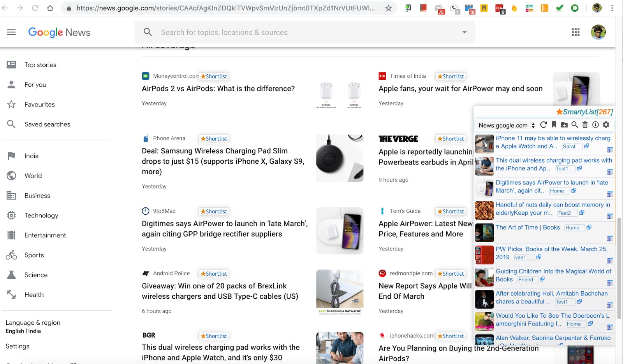Open the Google News hamburger menu
Screen dimensions: 623x364
tap(11, 32)
